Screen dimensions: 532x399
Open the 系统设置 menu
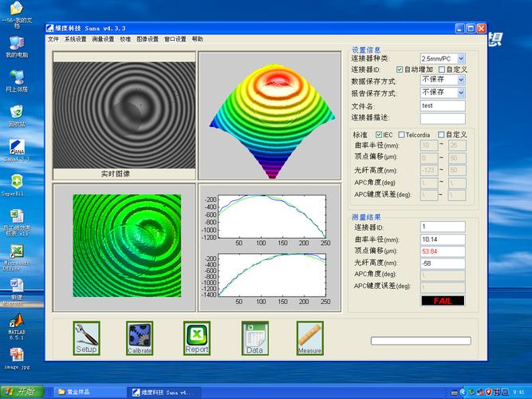pyautogui.click(x=75, y=39)
